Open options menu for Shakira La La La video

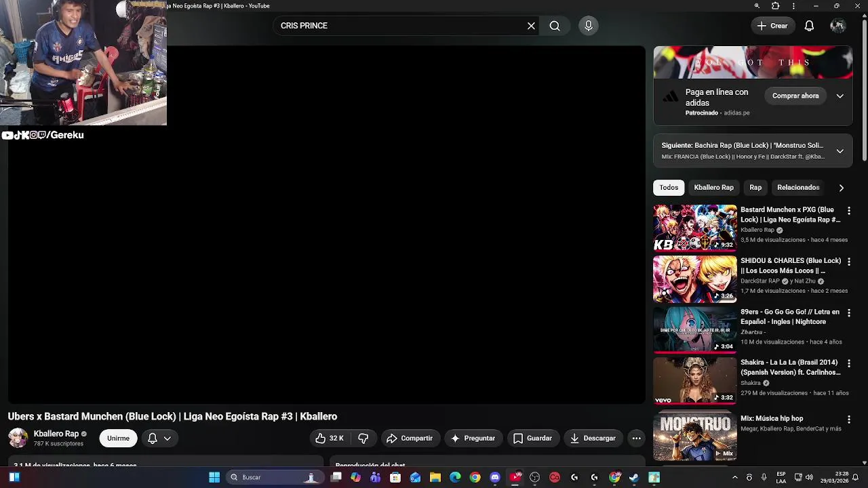pos(848,363)
